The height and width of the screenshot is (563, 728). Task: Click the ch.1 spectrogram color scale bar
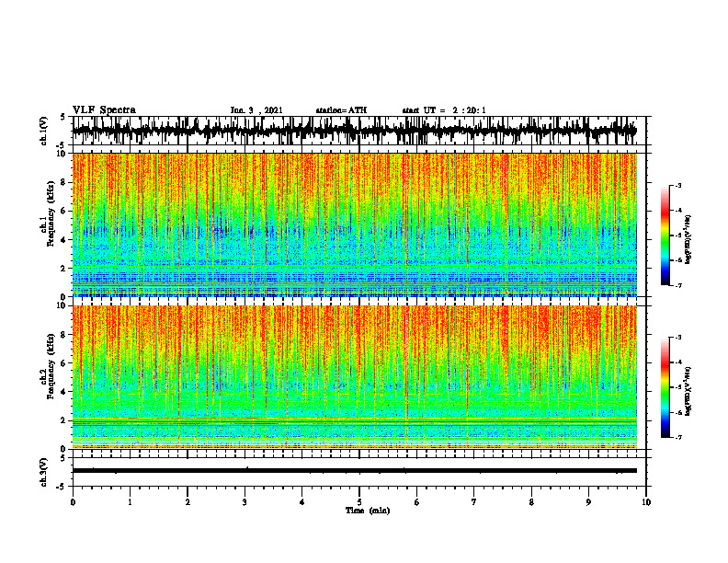665,236
